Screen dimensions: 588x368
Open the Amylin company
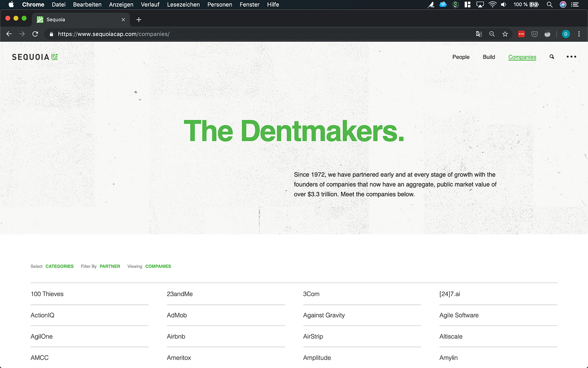click(448, 357)
